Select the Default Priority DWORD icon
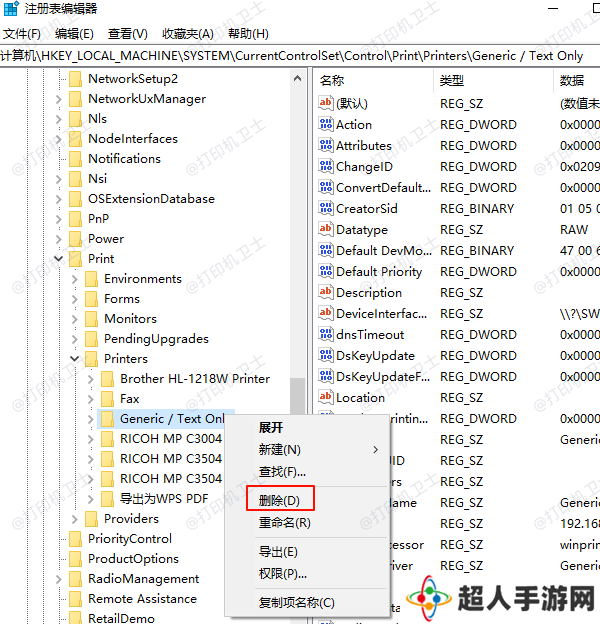Viewport: 600px width, 624px height. pos(325,271)
